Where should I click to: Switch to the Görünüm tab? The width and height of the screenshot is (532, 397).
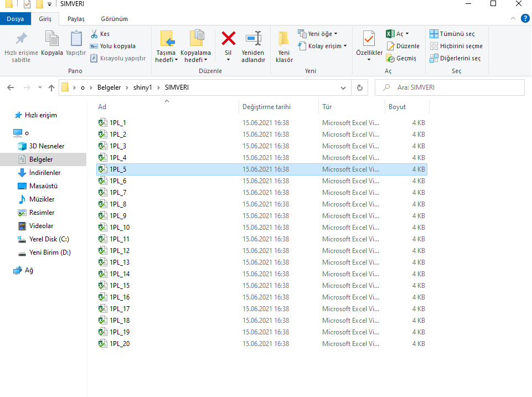(115, 19)
